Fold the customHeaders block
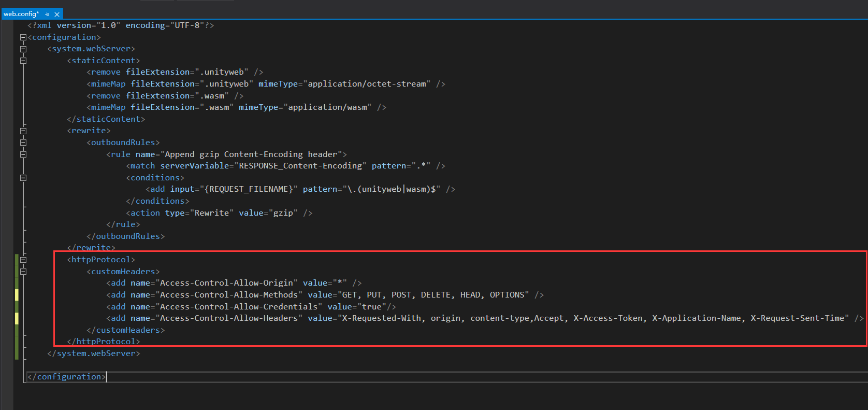 tap(23, 272)
